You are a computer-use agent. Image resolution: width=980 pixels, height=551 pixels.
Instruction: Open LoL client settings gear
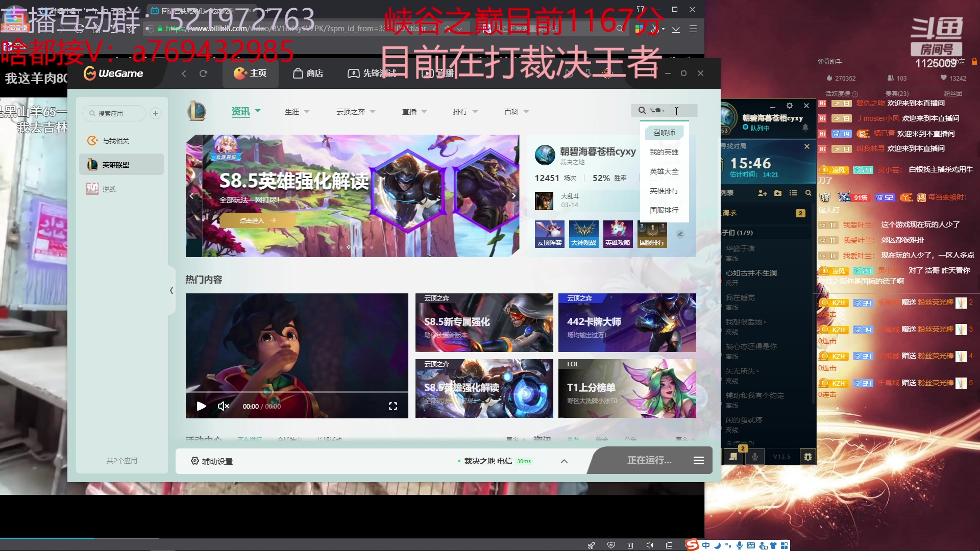(790, 106)
